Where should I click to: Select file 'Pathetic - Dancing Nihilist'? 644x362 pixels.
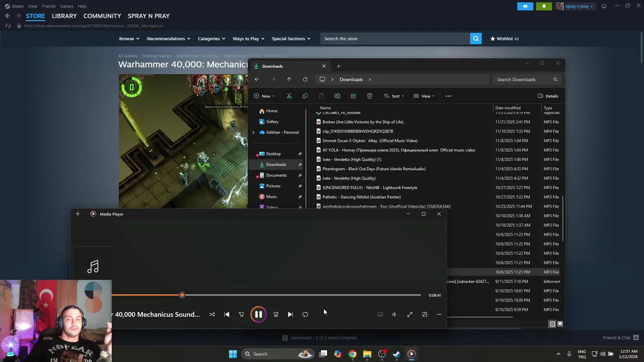(x=361, y=197)
